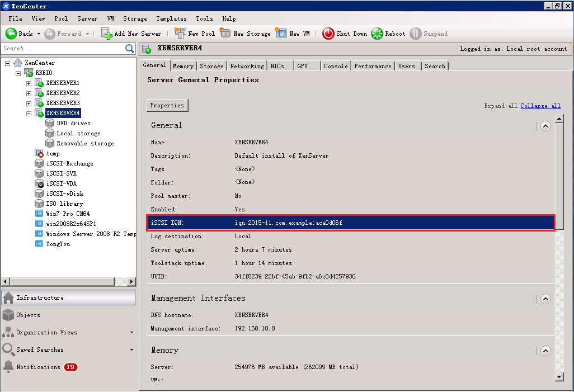Click the tree pane scroll right arrow
The width and height of the screenshot is (574, 392).
tap(131, 281)
